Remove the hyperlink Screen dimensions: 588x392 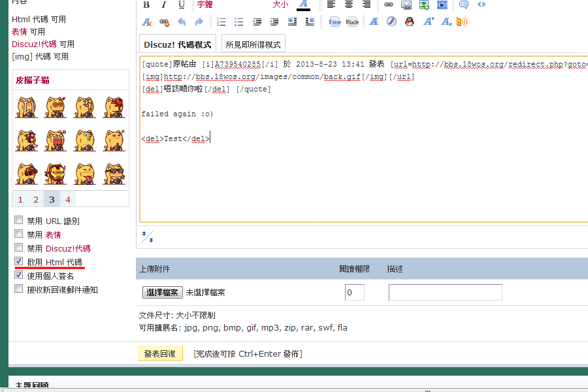pyautogui.click(x=164, y=22)
